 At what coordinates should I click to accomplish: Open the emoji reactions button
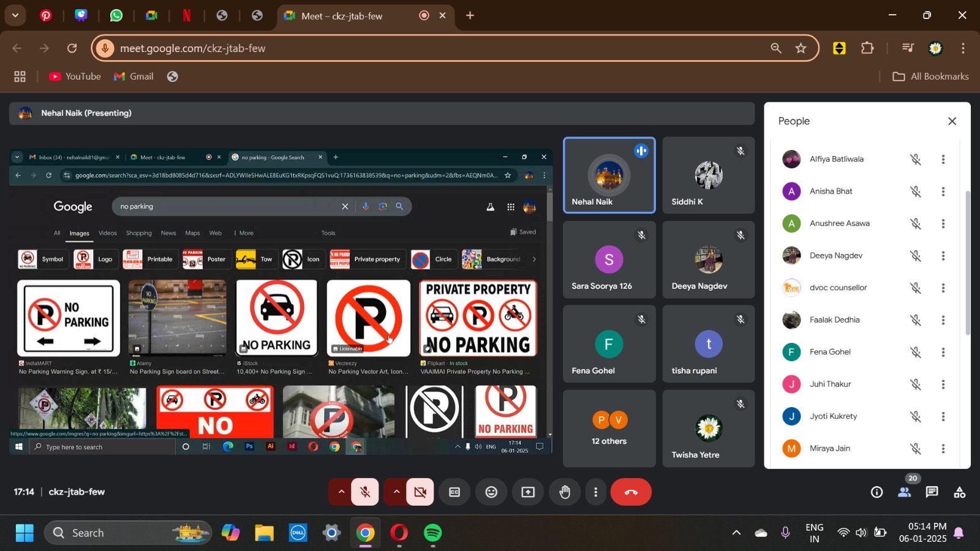(491, 492)
